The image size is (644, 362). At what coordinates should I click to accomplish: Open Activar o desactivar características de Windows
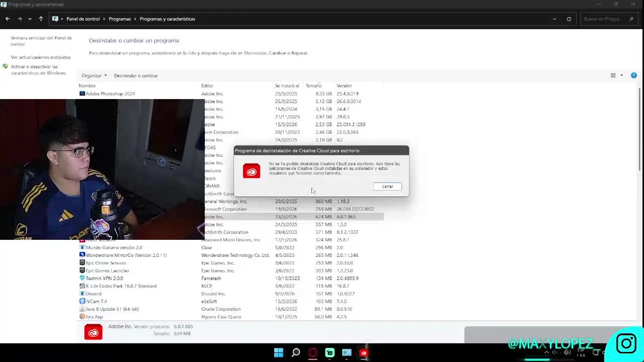pos(38,70)
